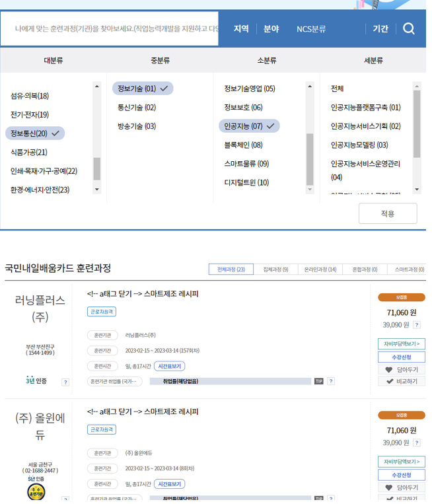This screenshot has width=432, height=504.
Task: Click 수강신청 for 러닝플러스 course
Action: [402, 357]
